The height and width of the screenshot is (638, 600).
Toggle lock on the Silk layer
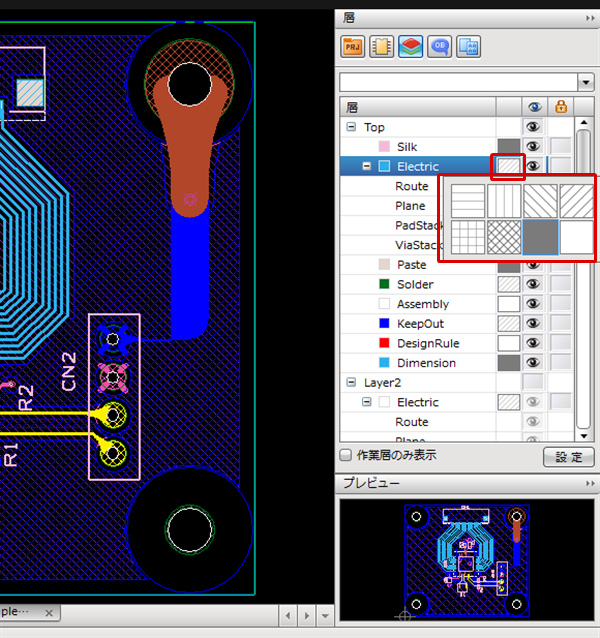pyautogui.click(x=561, y=146)
